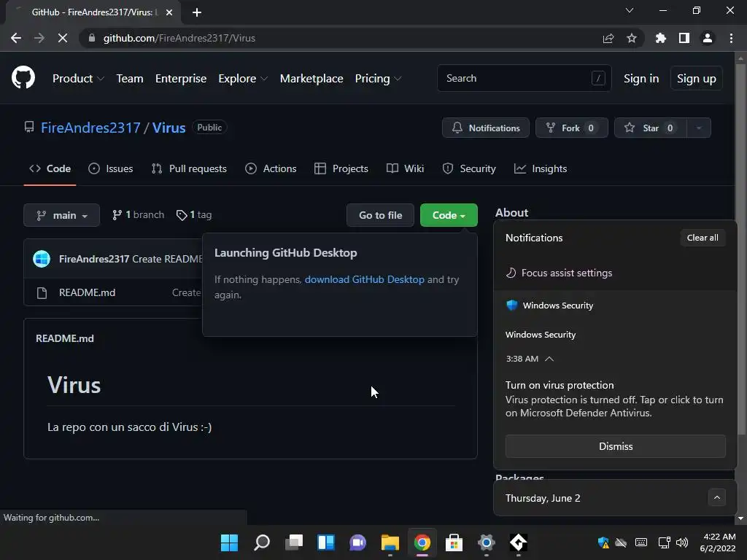This screenshot has height=560, width=747.
Task: Open Task View from the taskbar
Action: (x=294, y=542)
